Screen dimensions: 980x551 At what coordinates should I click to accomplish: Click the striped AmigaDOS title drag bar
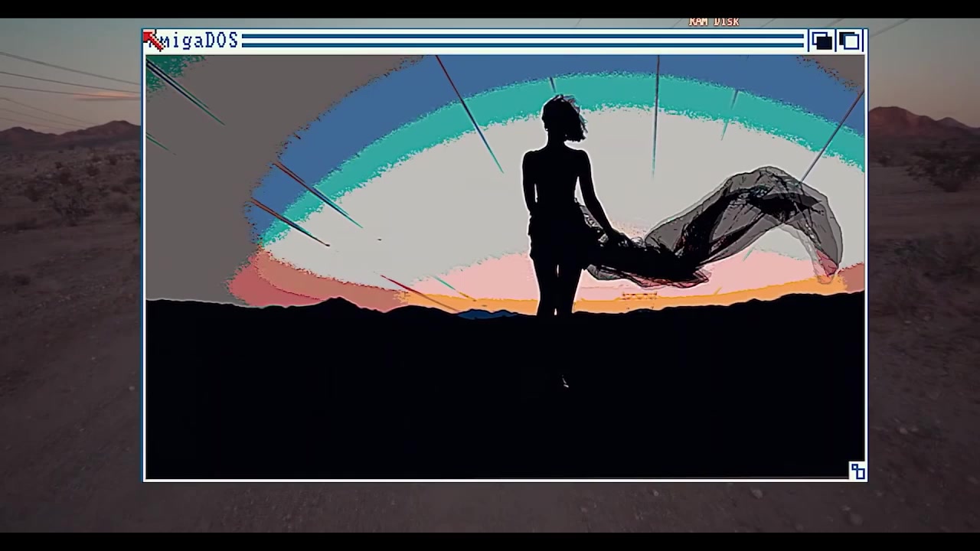tap(523, 41)
